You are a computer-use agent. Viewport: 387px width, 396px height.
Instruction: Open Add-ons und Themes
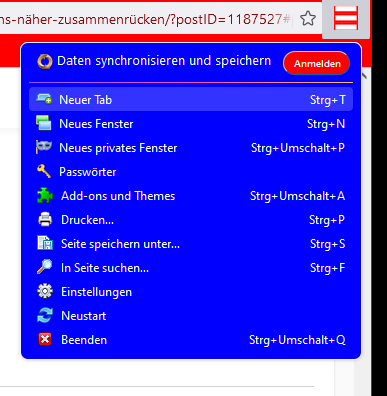[191, 196]
